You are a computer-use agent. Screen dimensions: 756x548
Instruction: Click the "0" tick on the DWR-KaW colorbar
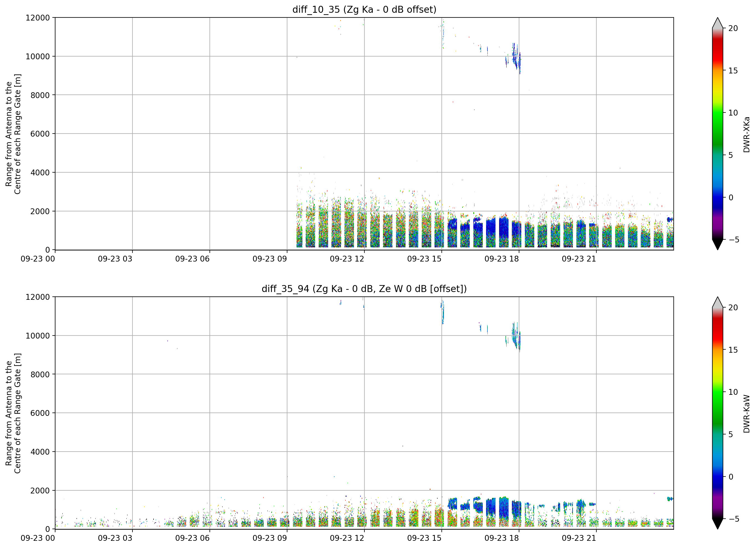pos(731,477)
